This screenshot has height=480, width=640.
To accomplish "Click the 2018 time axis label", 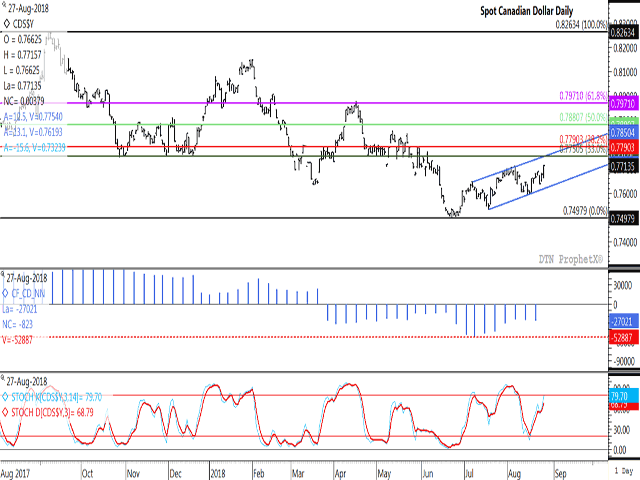I will (218, 473).
